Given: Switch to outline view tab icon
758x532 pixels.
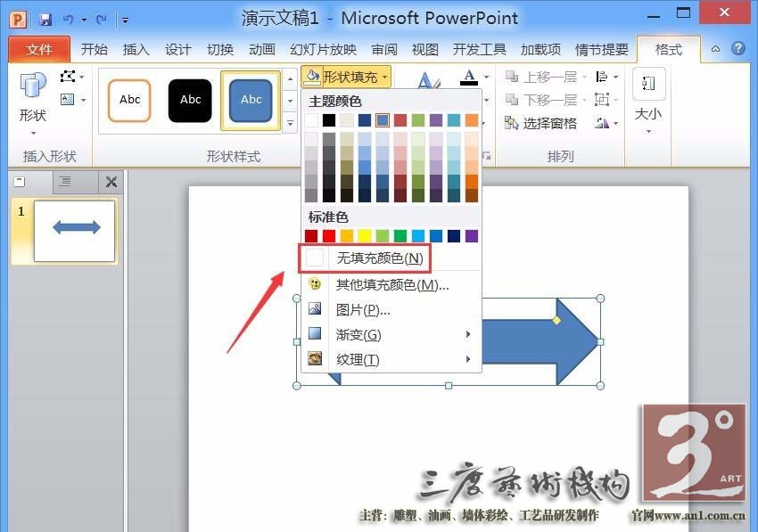Looking at the screenshot, I should (64, 182).
